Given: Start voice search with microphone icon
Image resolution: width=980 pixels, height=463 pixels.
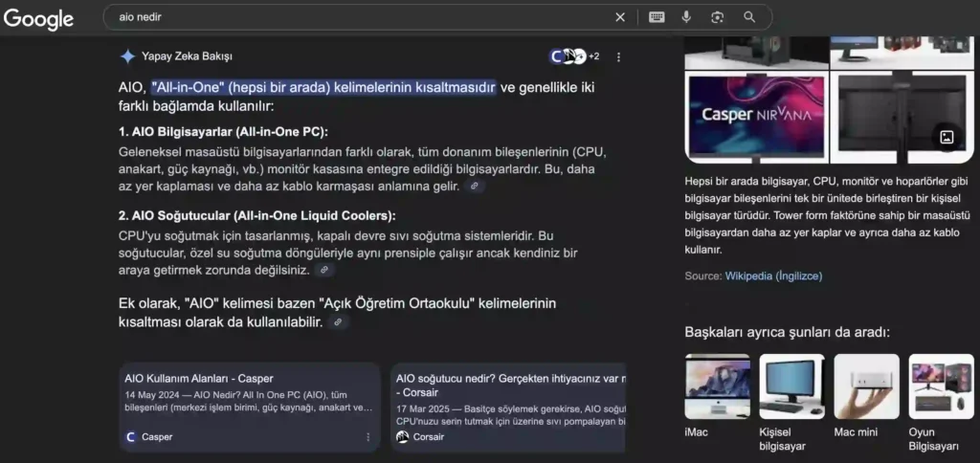Looking at the screenshot, I should pyautogui.click(x=686, y=17).
